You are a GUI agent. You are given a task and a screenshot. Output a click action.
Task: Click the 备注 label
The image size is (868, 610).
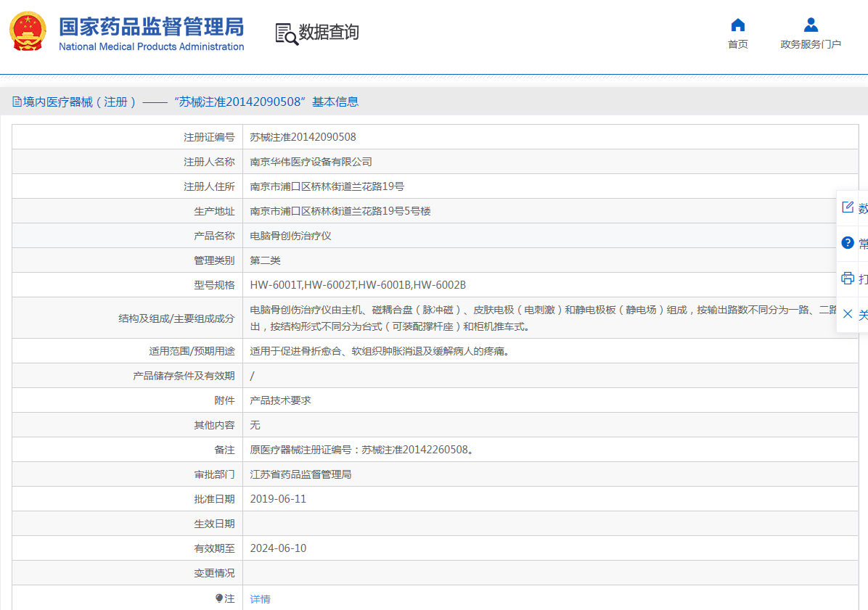click(x=224, y=450)
